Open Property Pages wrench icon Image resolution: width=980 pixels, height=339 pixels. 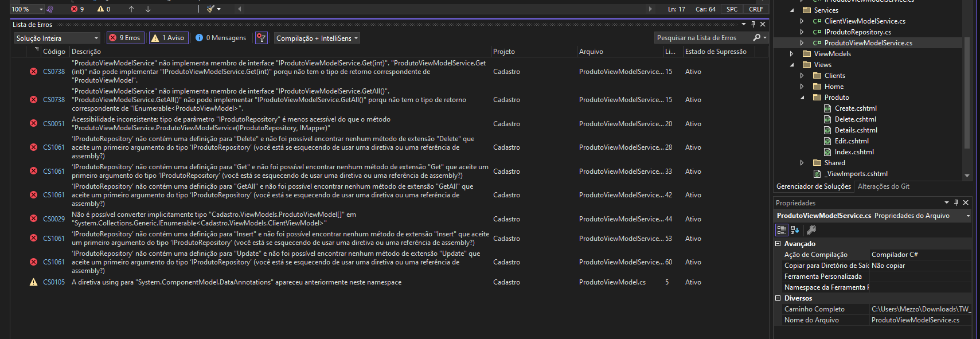pos(811,230)
